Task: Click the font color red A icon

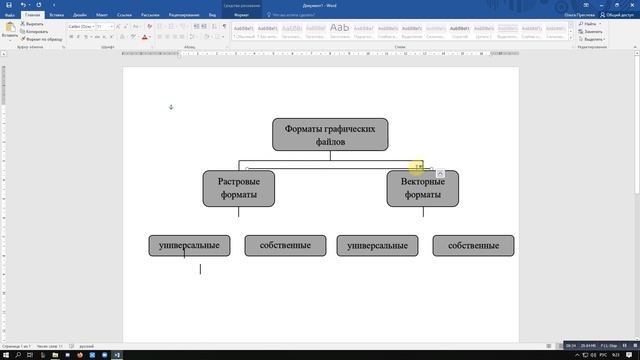Action: coord(144,37)
